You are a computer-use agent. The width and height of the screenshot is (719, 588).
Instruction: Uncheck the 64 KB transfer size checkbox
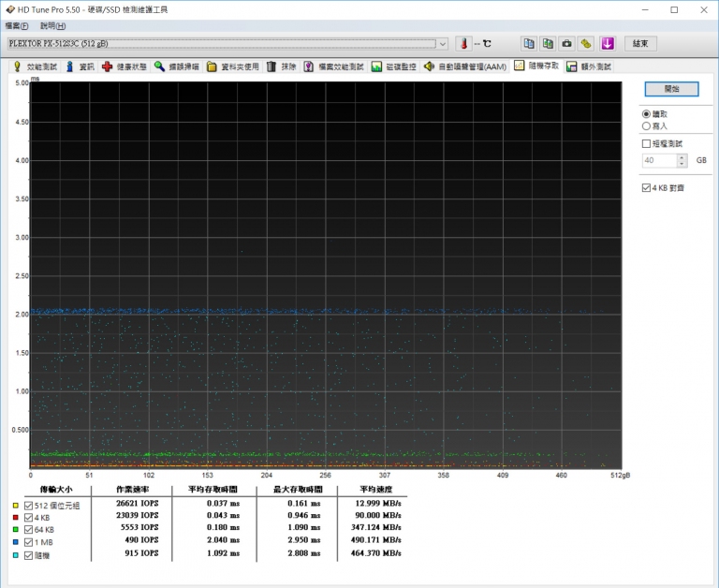[x=28, y=530]
